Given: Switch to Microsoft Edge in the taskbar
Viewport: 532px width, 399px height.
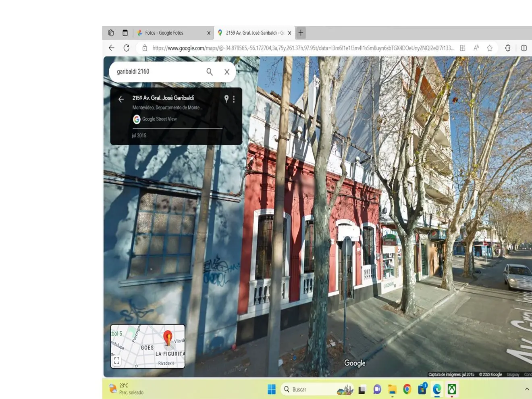Looking at the screenshot, I should coord(437,389).
